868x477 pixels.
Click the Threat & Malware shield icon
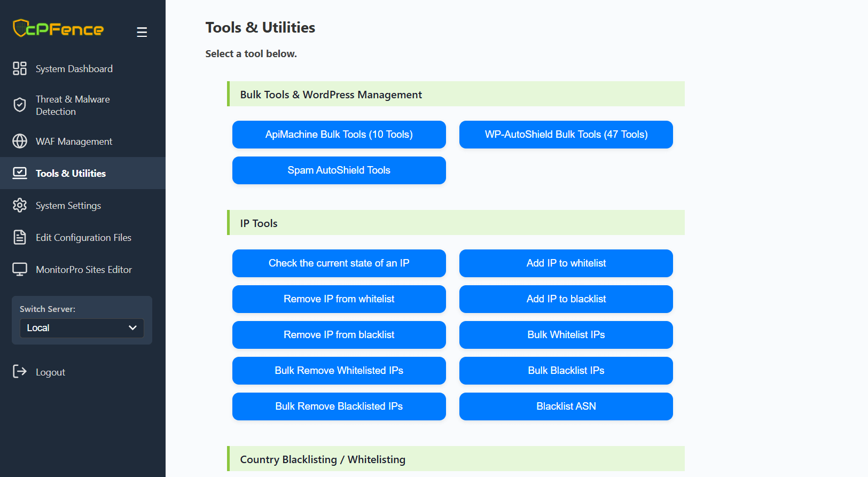coord(20,105)
